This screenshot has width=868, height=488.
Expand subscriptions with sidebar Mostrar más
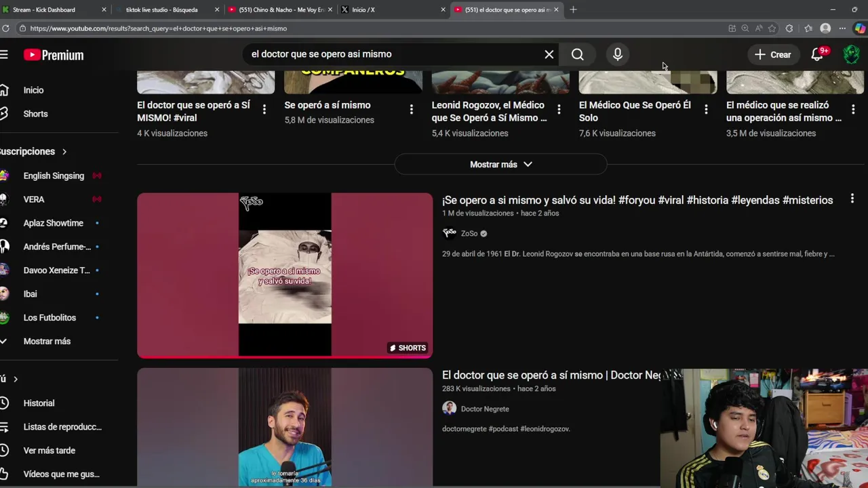47,342
